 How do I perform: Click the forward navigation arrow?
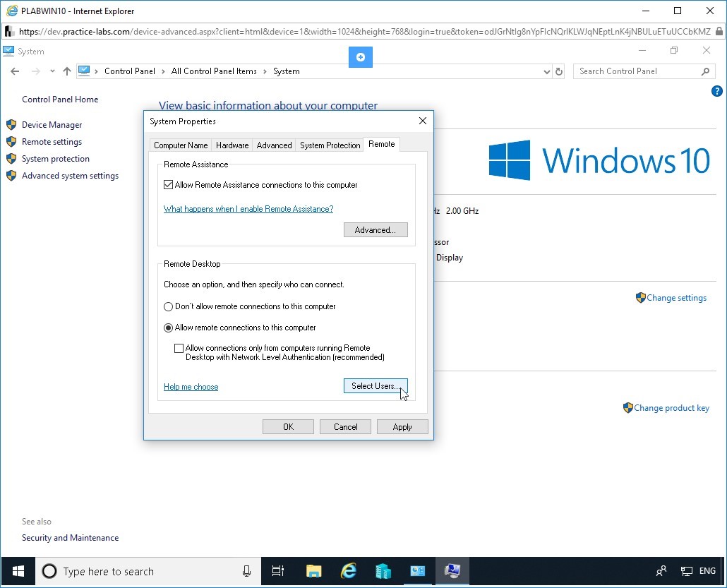tap(36, 71)
